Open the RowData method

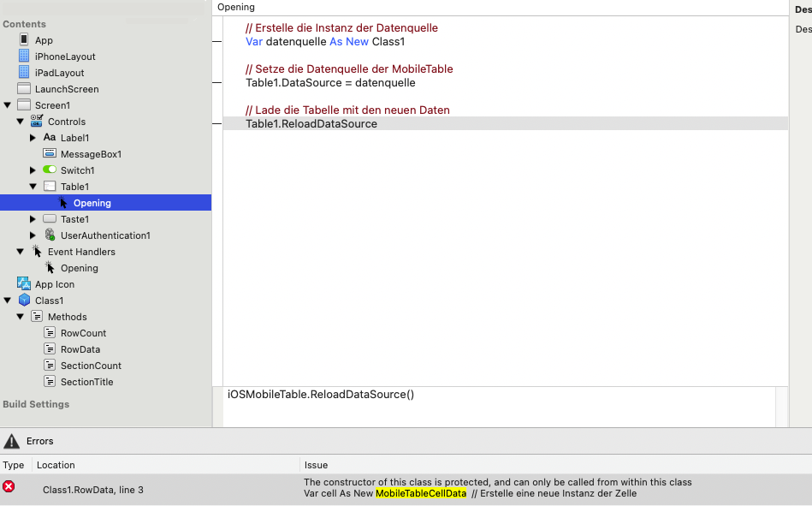80,349
